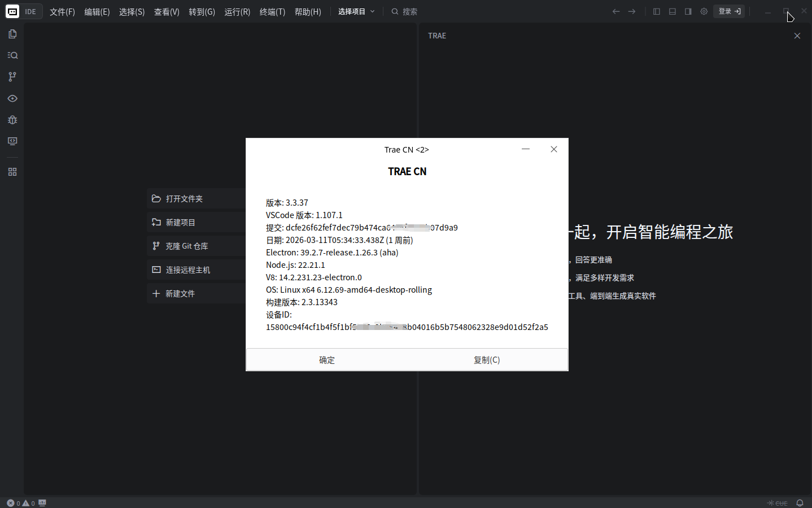
Task: Close the TRAE side panel
Action: pyautogui.click(x=797, y=36)
